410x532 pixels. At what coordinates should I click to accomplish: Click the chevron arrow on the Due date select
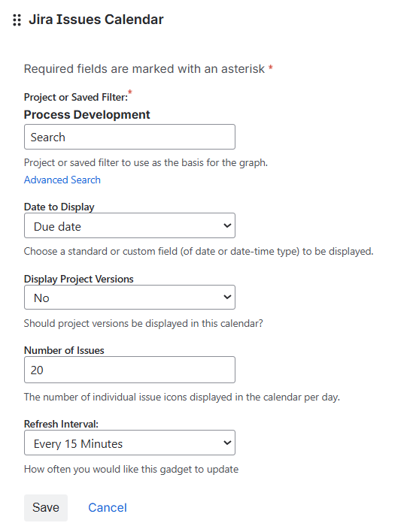(x=227, y=225)
